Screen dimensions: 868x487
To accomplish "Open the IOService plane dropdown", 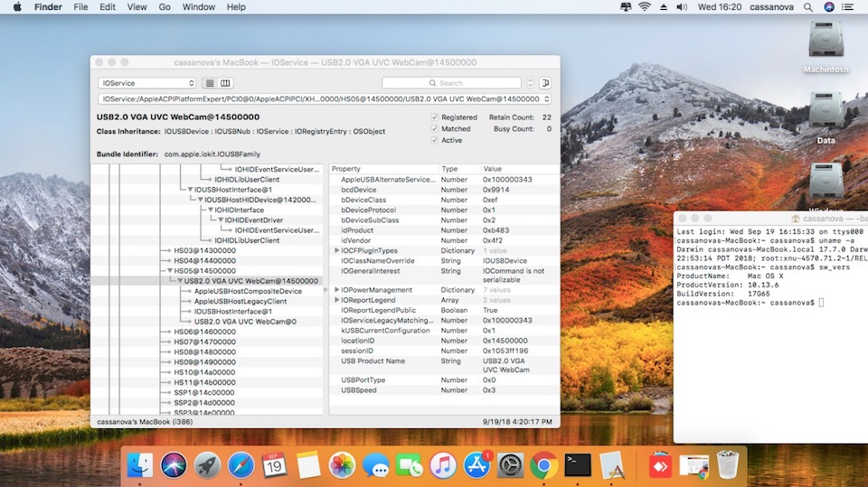I will click(146, 83).
